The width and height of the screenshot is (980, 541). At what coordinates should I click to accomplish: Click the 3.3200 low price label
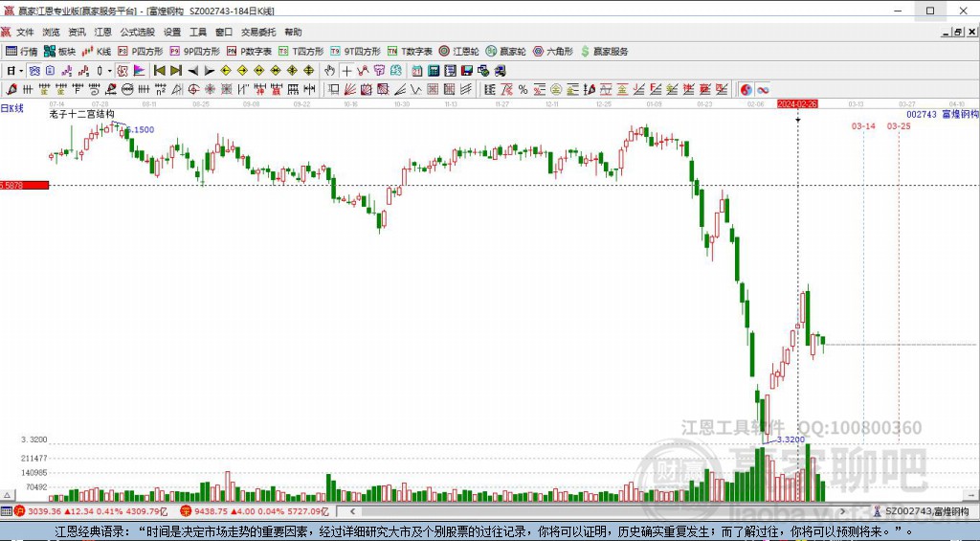(x=791, y=440)
